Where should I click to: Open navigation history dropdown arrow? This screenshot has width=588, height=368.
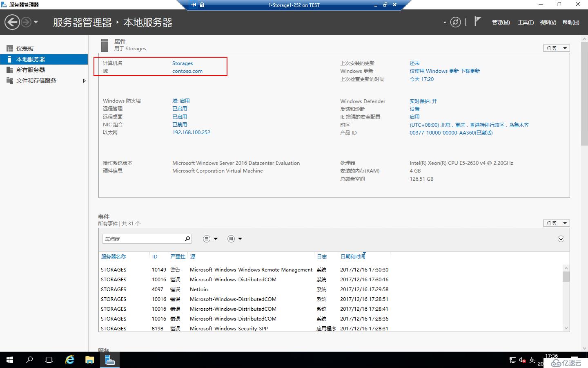pyautogui.click(x=36, y=22)
